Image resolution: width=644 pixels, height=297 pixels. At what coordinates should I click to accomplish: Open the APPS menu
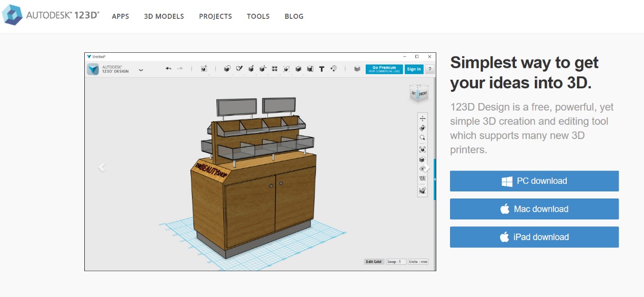[x=120, y=16]
